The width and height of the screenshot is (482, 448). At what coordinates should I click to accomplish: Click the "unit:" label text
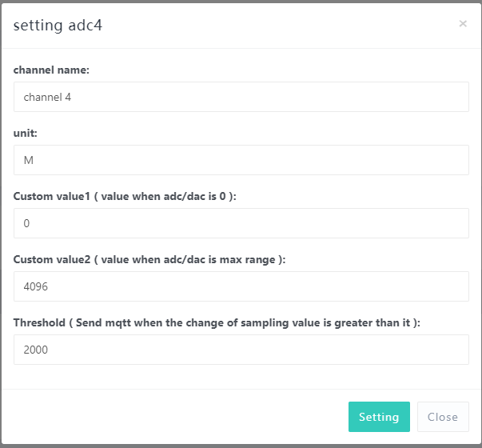pyautogui.click(x=26, y=134)
